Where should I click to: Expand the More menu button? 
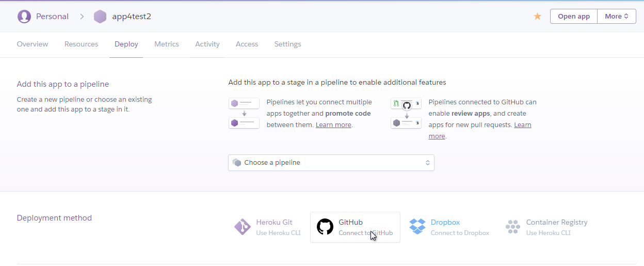point(617,17)
